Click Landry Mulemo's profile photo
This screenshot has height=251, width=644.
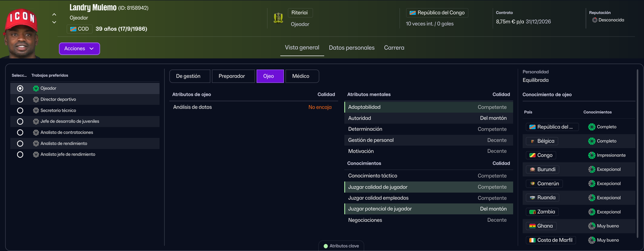(22, 32)
